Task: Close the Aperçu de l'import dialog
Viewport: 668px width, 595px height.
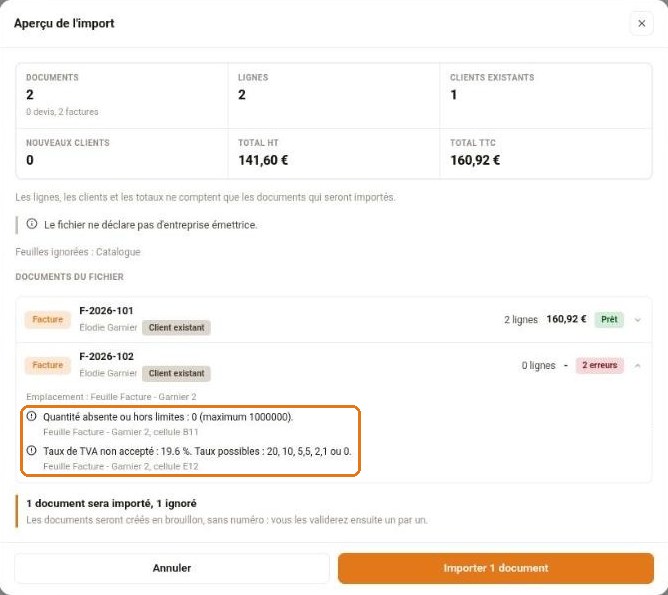Action: pyautogui.click(x=641, y=23)
